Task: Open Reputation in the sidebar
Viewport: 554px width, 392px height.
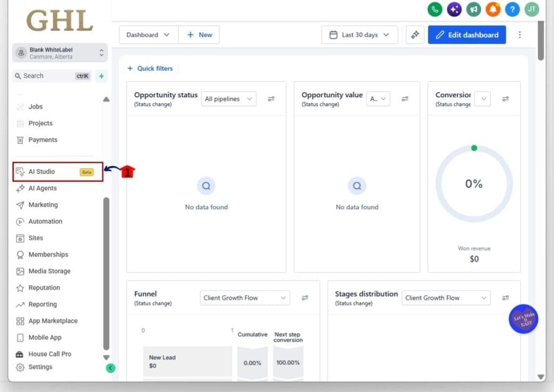Action: [44, 288]
